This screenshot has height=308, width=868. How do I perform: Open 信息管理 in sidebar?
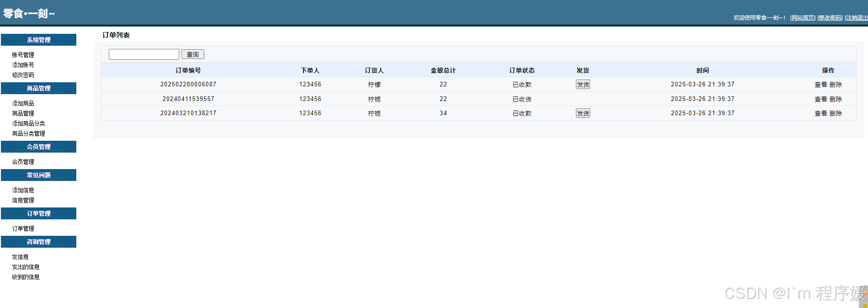23,200
